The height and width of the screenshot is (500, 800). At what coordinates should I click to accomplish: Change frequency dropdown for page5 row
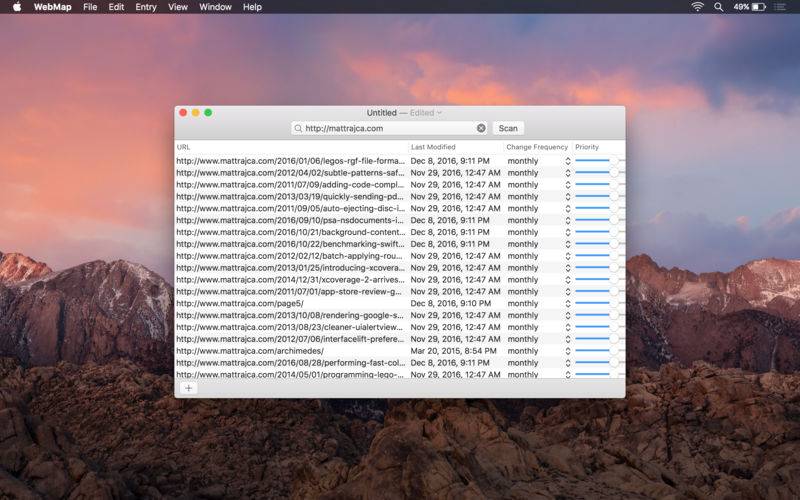click(539, 304)
